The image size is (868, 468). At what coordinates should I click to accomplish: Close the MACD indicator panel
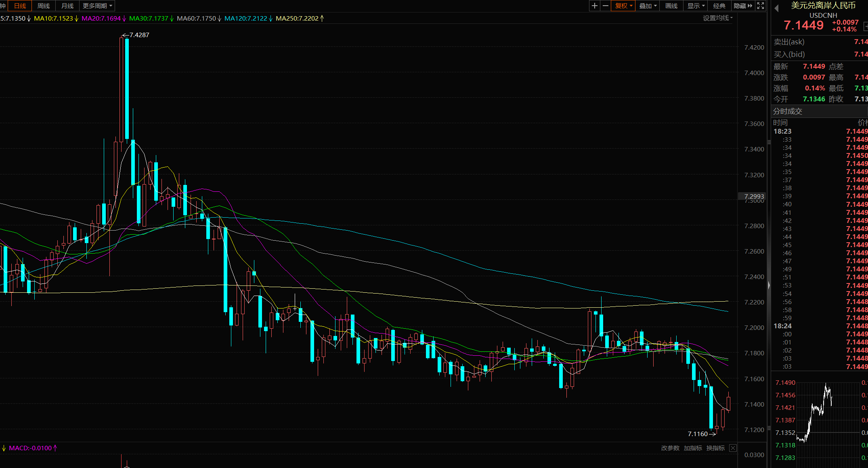pyautogui.click(x=733, y=448)
